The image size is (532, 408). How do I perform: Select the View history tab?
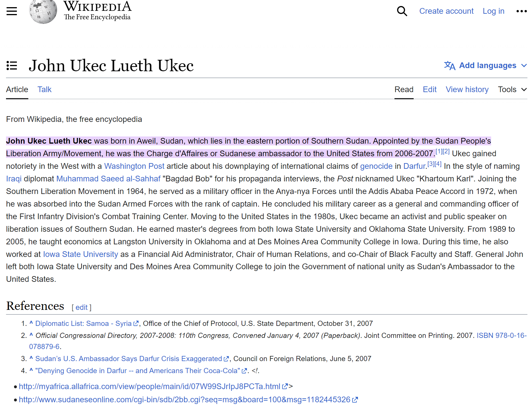pos(467,90)
